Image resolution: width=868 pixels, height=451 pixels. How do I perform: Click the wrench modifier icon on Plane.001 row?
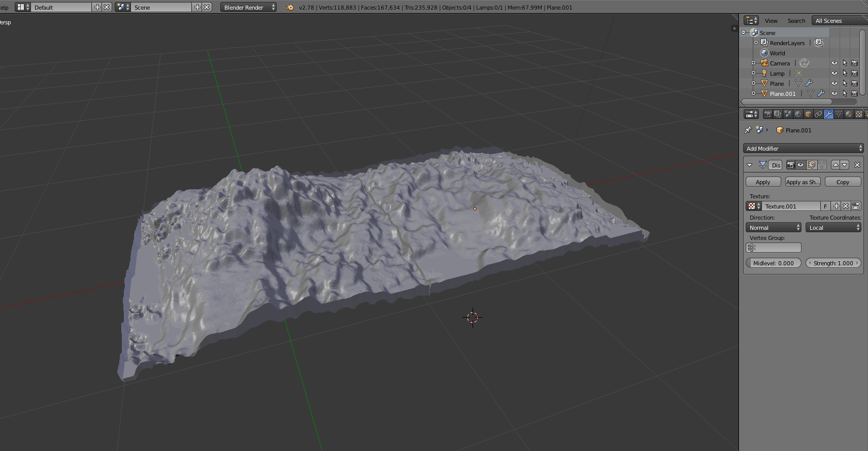click(x=821, y=93)
